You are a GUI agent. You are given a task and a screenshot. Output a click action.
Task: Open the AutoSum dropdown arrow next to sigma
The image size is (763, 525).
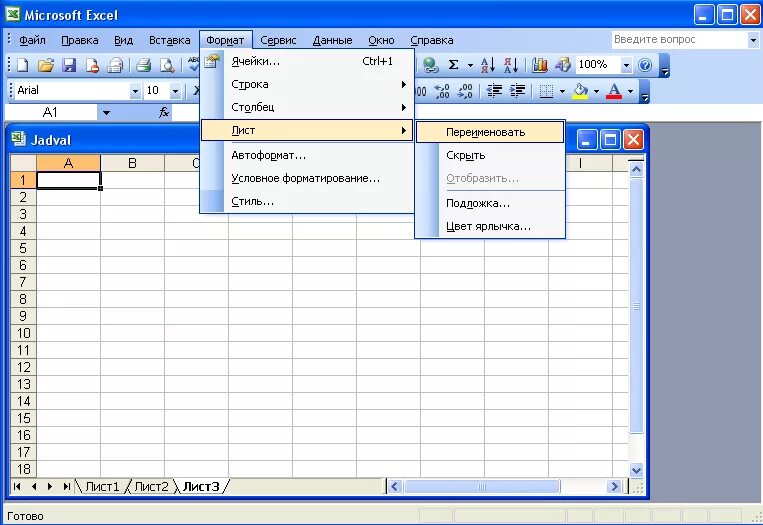click(x=470, y=65)
